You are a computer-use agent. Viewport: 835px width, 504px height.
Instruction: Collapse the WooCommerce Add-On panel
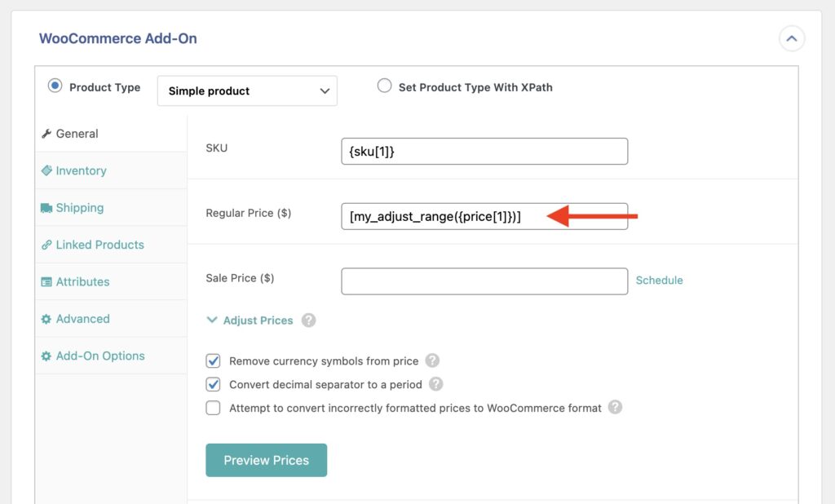point(791,38)
